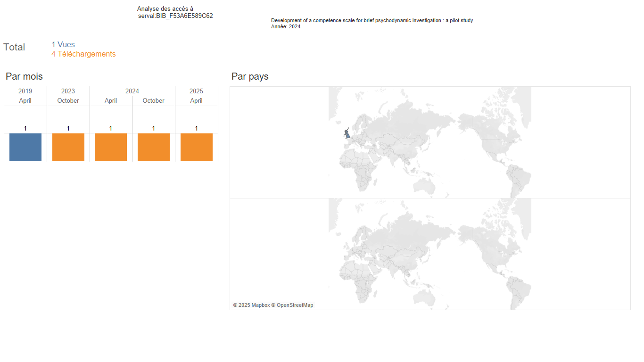Click the serval:BIB_F53A6E589C62 identifier text
The image size is (644, 362).
pos(175,16)
